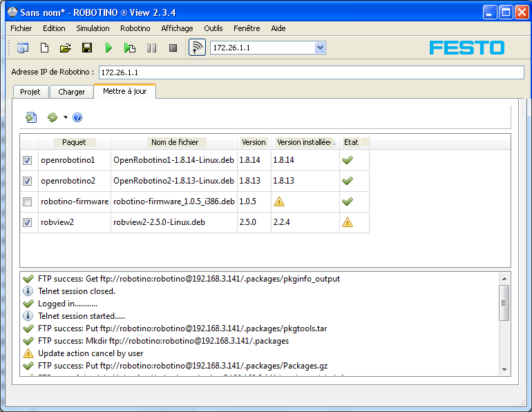
Task: Expand the update button dropdown arrow
Action: 65,117
